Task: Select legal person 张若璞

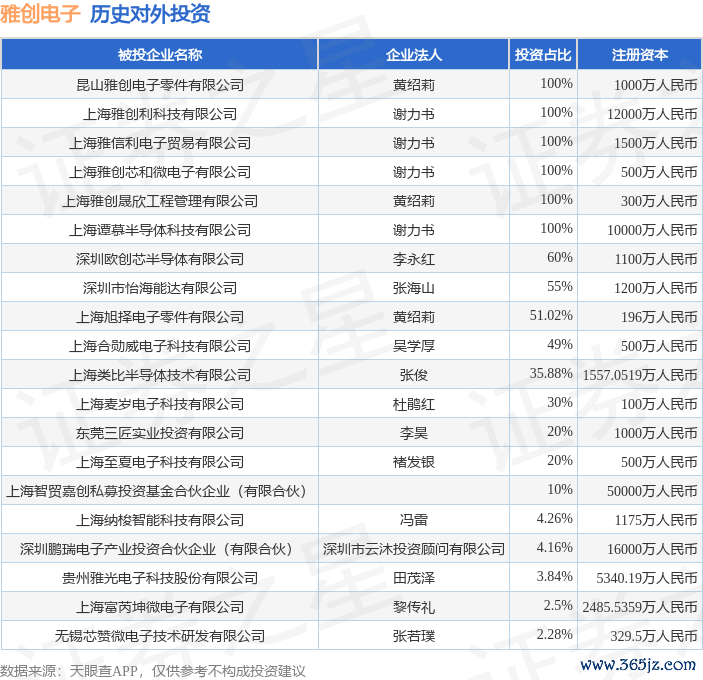Action: click(x=414, y=636)
